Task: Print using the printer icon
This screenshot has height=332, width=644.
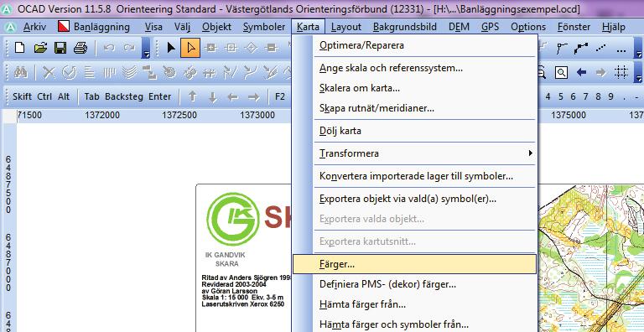Action: 80,48
